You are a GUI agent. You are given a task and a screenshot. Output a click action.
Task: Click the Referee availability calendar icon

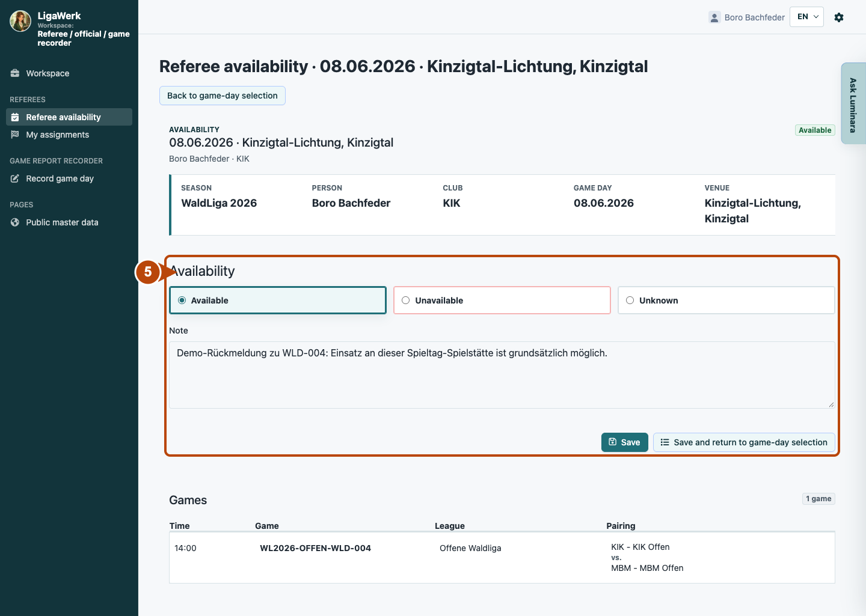(15, 117)
